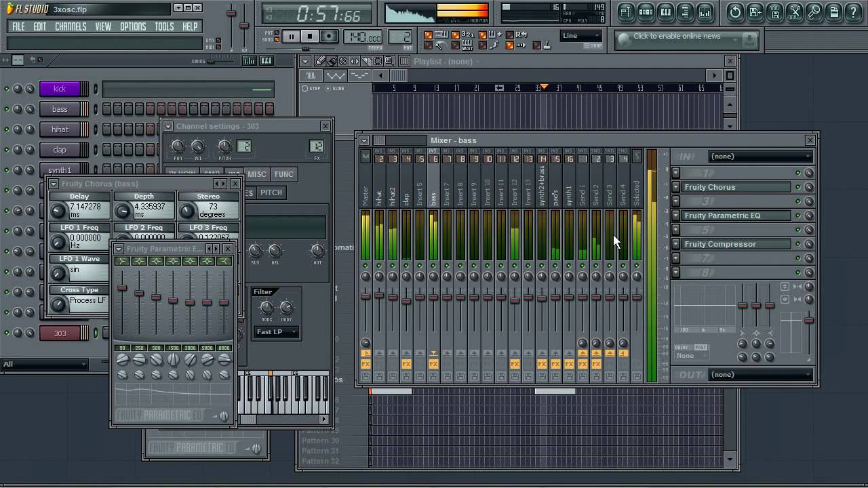Toggle the POST button in mixer
The image size is (868, 488).
pyautogui.click(x=701, y=347)
